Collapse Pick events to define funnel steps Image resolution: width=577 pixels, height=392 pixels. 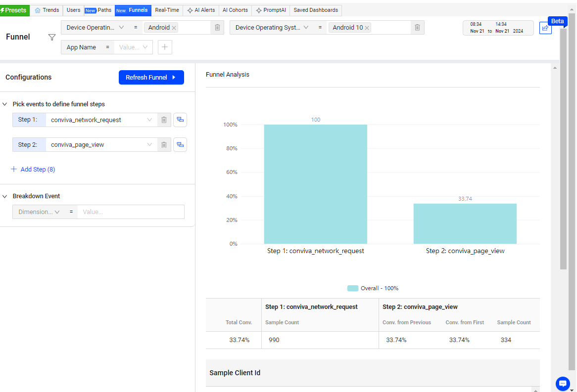click(x=5, y=104)
